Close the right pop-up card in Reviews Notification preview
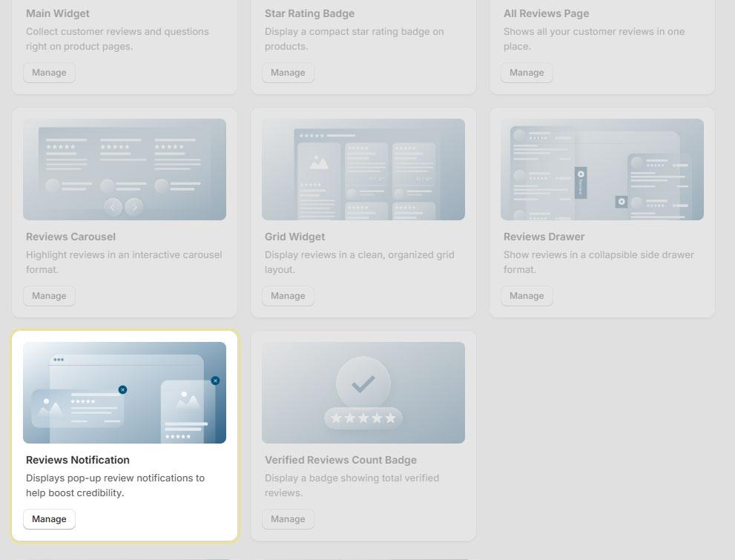 [x=215, y=381]
